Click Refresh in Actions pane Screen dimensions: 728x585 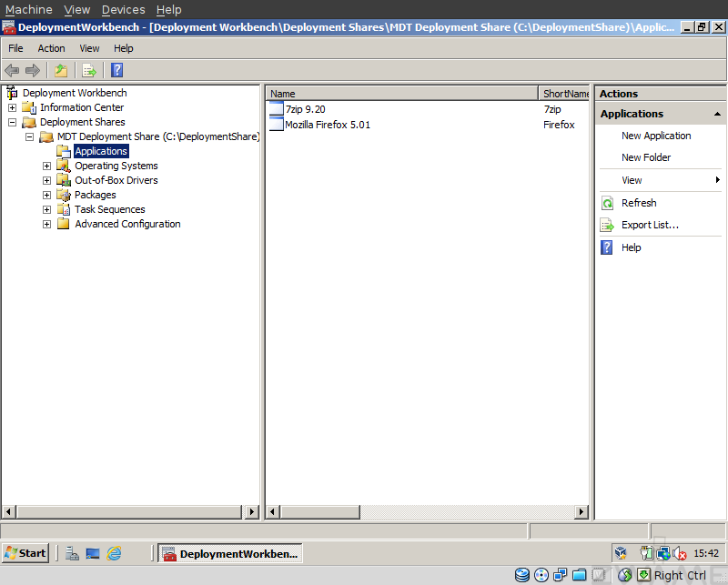point(639,203)
